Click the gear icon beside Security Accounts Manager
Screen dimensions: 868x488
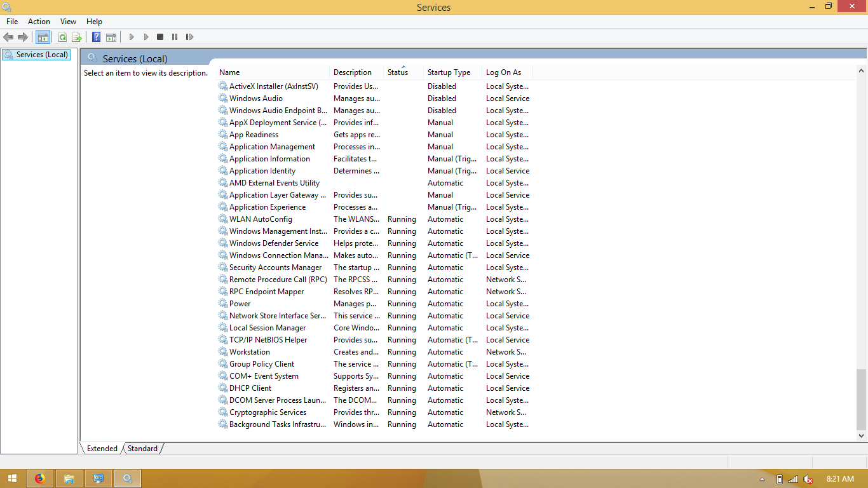pos(223,267)
